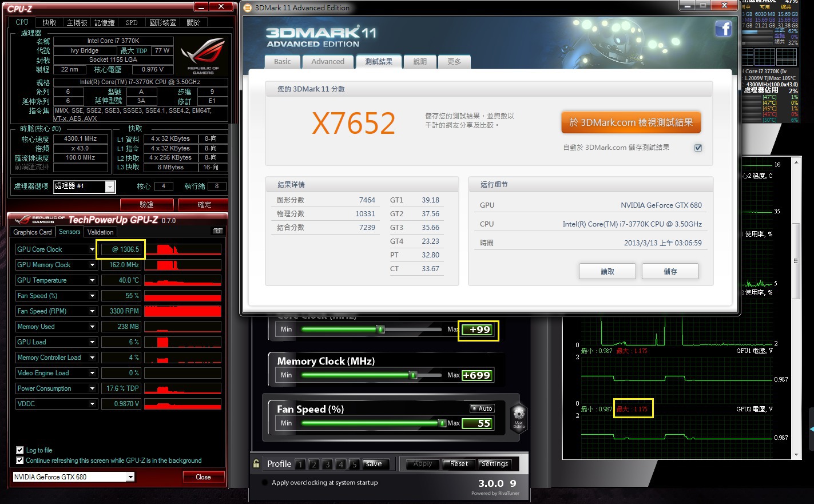The width and height of the screenshot is (814, 504).
Task: Click Apply button in Afterburner
Action: pos(423,464)
